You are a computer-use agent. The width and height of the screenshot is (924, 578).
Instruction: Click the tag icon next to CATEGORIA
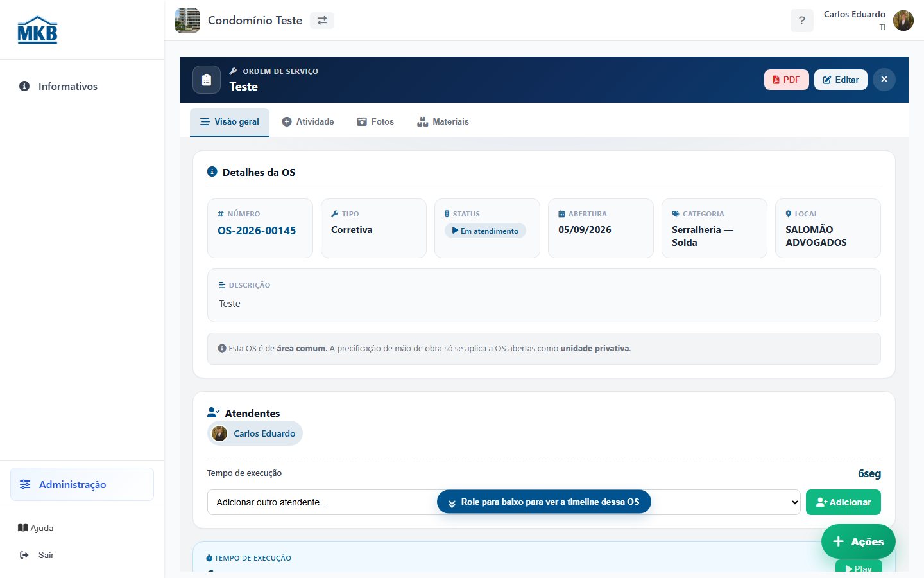pos(676,214)
